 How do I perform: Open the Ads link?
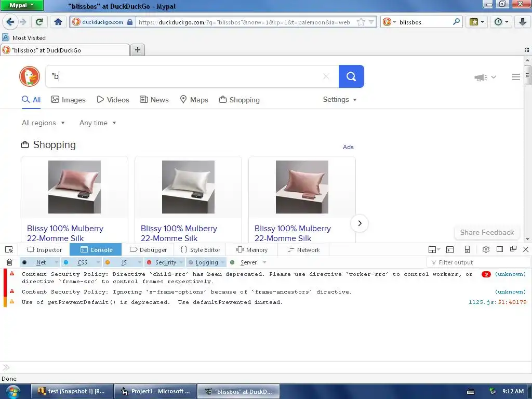coord(348,147)
